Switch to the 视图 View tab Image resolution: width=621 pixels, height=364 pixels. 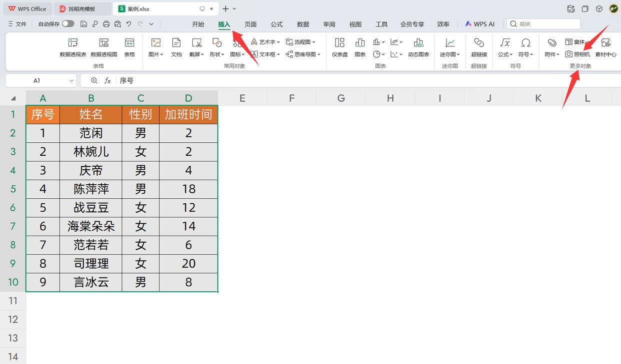(355, 24)
